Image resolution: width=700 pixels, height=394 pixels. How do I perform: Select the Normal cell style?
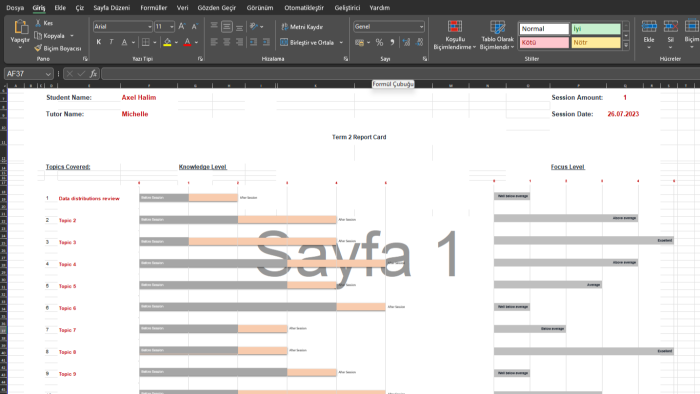[544, 29]
